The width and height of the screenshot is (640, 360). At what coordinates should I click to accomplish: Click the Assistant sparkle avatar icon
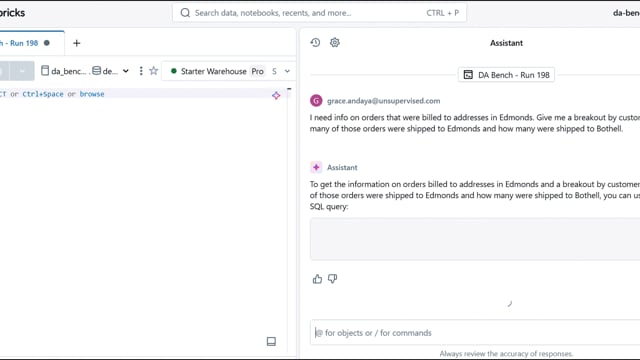click(316, 167)
